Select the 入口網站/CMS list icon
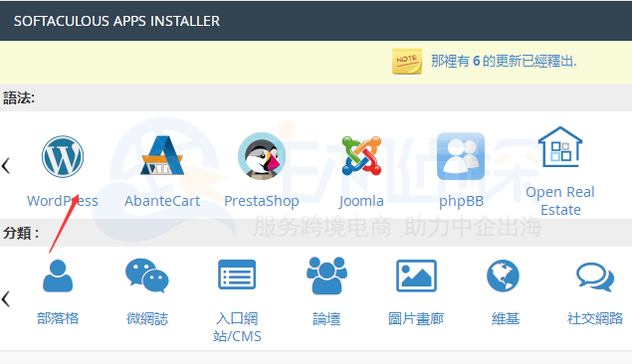 click(237, 274)
